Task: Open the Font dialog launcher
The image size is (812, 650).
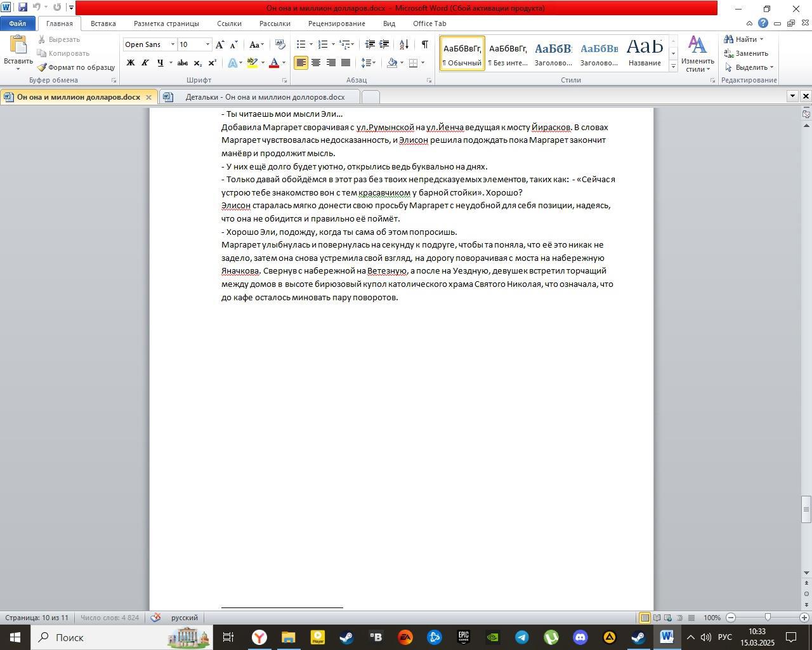Action: [284, 81]
